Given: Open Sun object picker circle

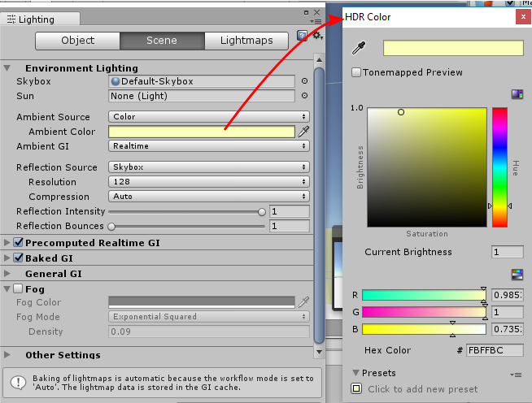Looking at the screenshot, I should (x=305, y=96).
